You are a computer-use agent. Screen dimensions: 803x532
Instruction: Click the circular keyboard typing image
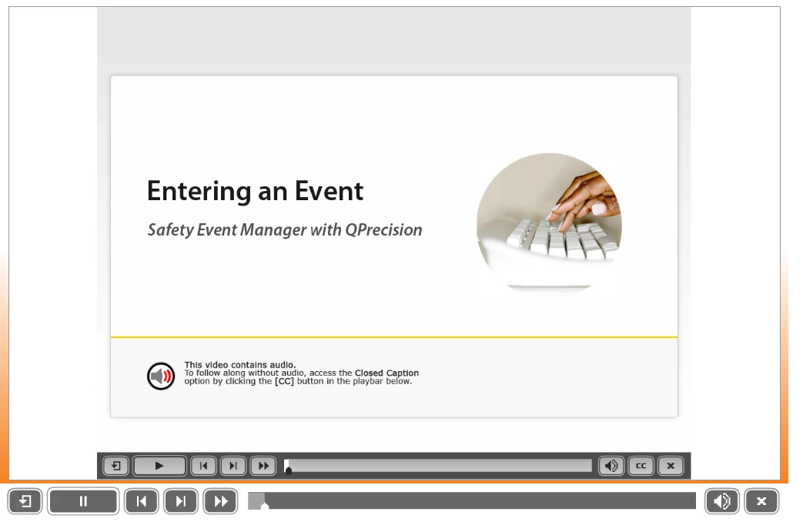click(x=549, y=224)
